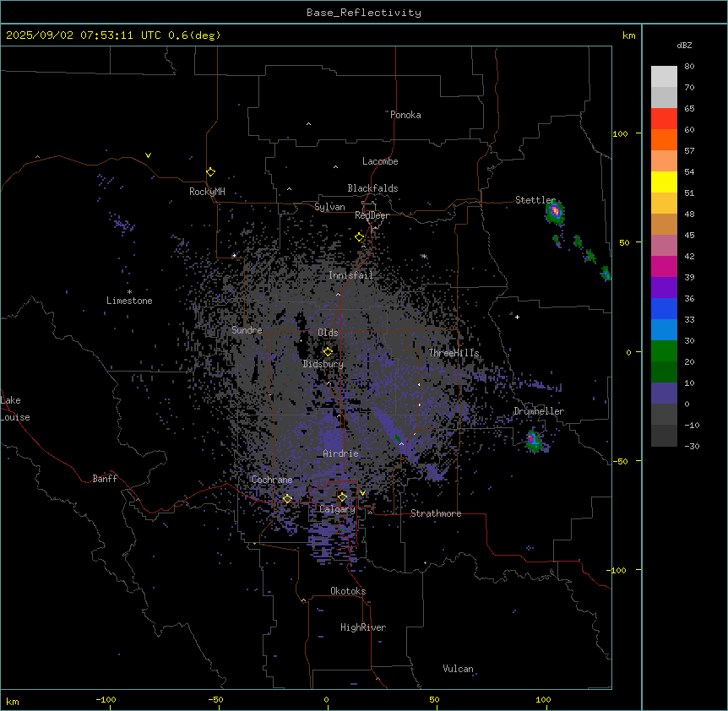The width and height of the screenshot is (728, 711).
Task: Click the storm cell beside Stettler
Action: (555, 212)
